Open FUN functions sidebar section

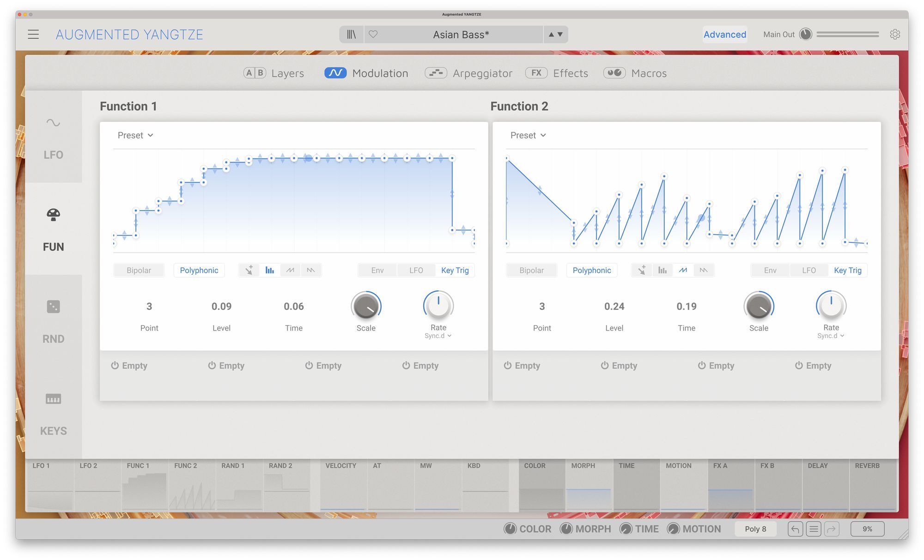pos(54,229)
